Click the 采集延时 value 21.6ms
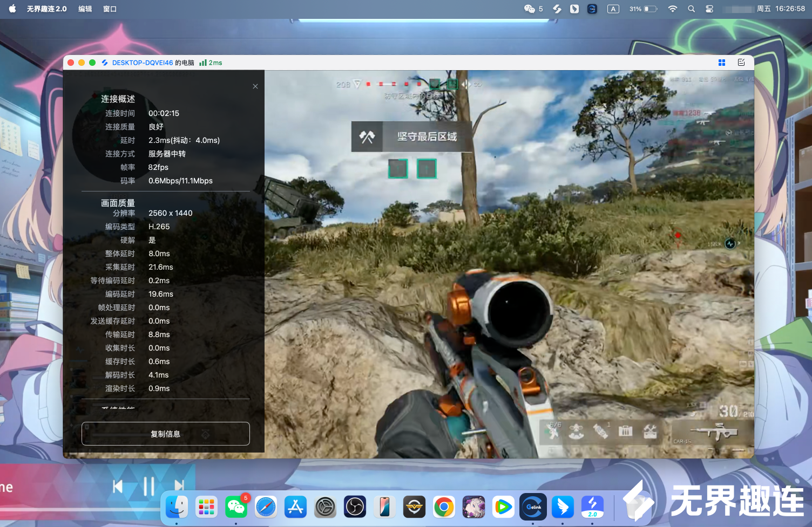Image resolution: width=812 pixels, height=527 pixels. pos(161,267)
